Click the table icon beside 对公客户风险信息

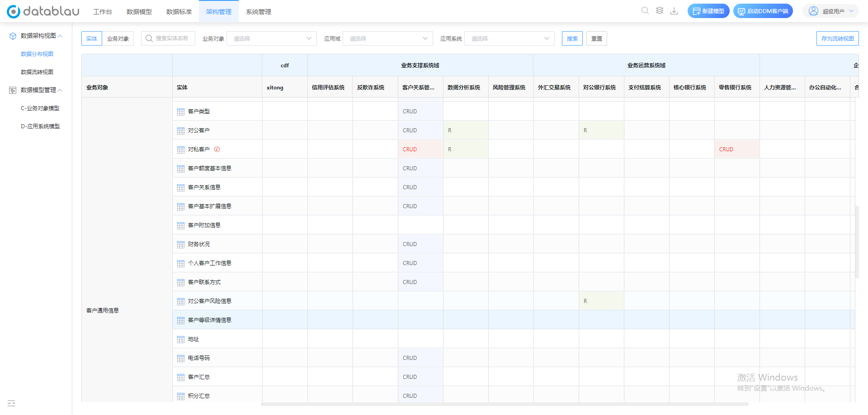[181, 301]
